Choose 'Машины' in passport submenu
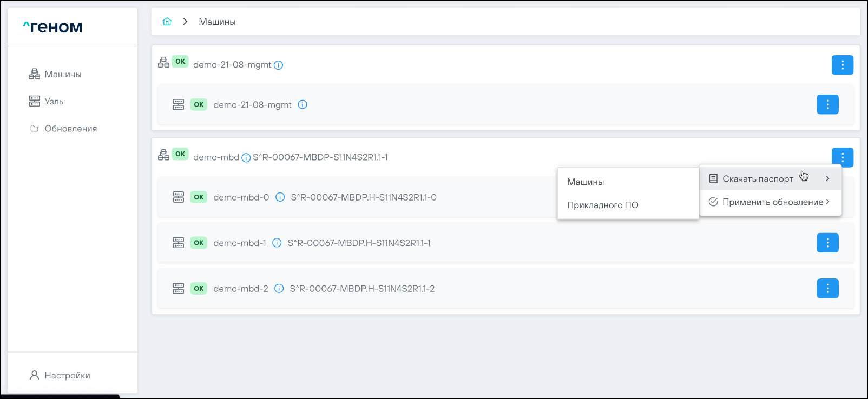The image size is (868, 399). 586,182
